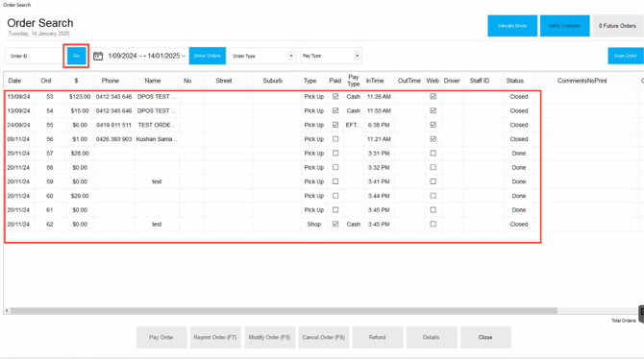Click the horizontal scrollbar thumb
The image size is (644, 359).
click(284, 311)
